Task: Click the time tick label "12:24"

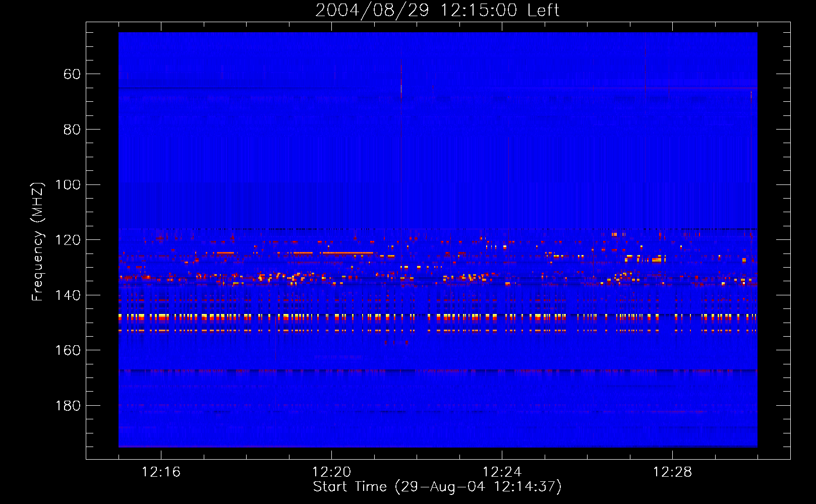Action: [x=502, y=472]
